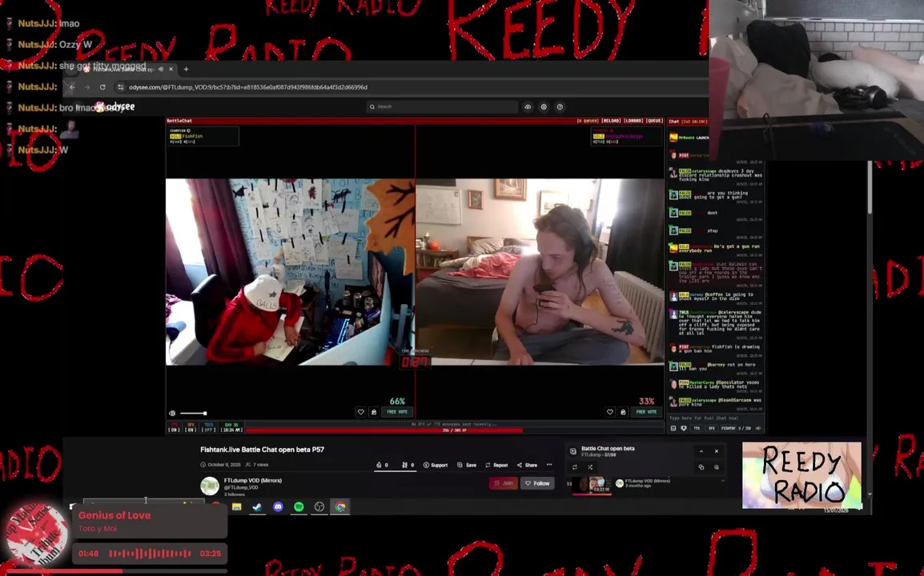Share the Battle Chat video
This screenshot has height=576, width=924.
point(528,465)
